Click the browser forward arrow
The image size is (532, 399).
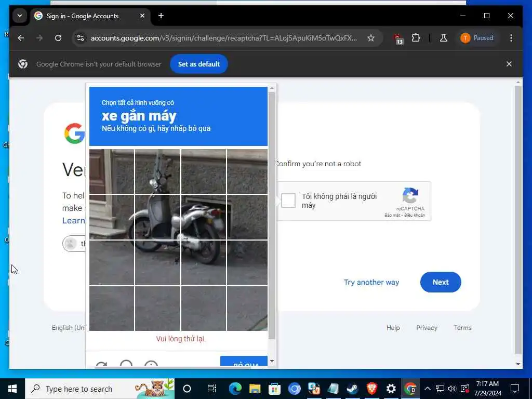pyautogui.click(x=39, y=38)
